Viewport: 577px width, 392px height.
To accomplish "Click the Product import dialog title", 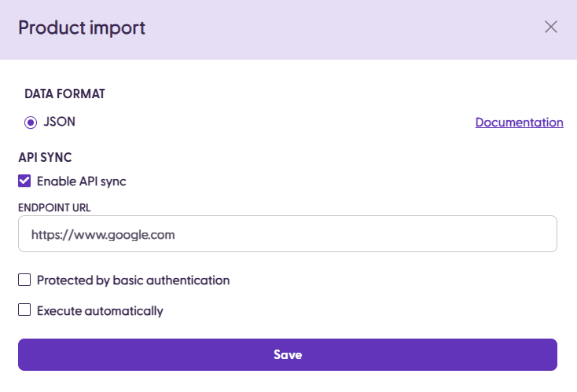I will click(x=82, y=28).
